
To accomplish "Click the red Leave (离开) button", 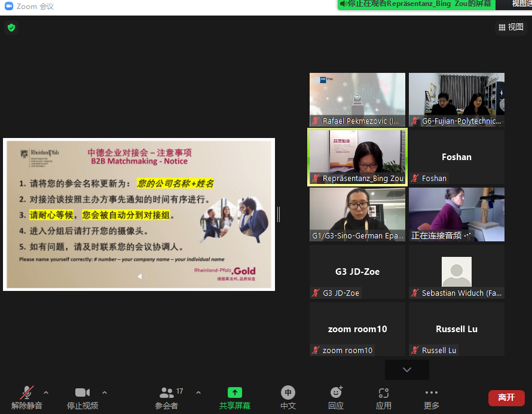I will [506, 398].
